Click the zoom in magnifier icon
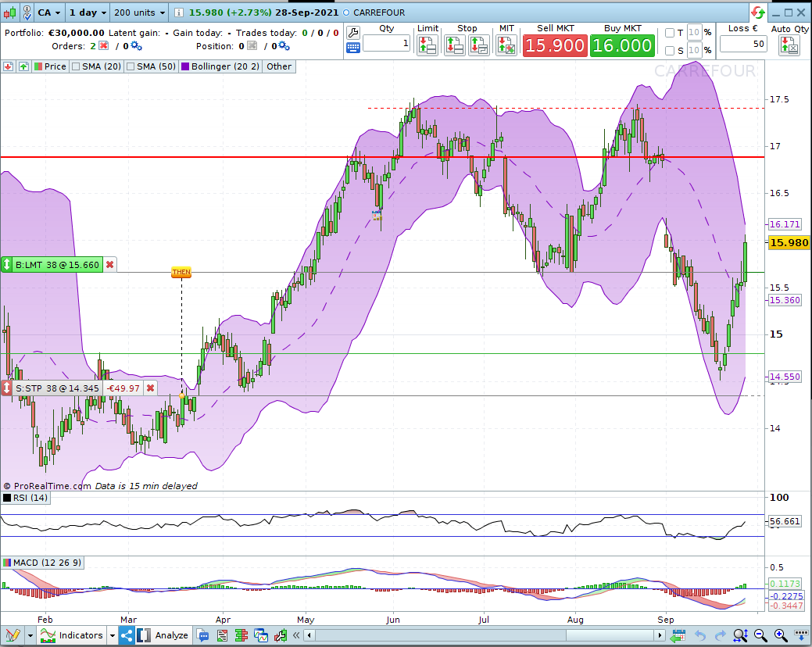812x647 pixels. click(x=781, y=635)
